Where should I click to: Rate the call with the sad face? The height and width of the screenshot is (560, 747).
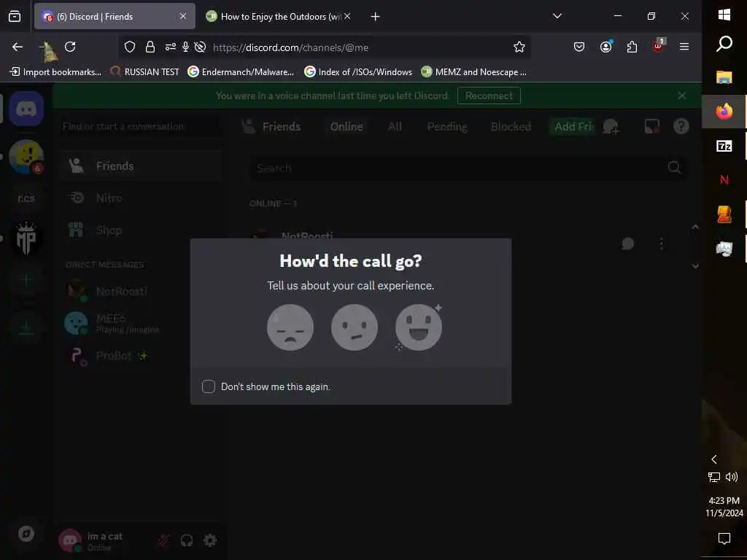tap(290, 327)
